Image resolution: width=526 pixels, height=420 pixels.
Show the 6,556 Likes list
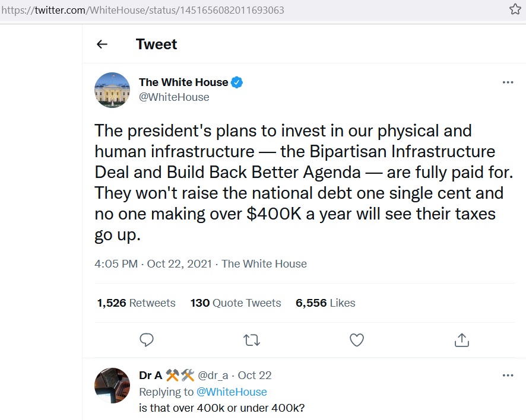pos(325,303)
